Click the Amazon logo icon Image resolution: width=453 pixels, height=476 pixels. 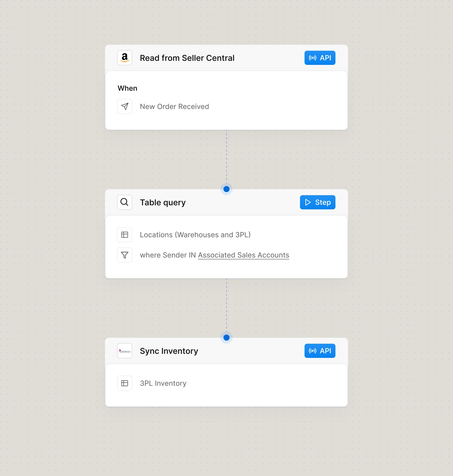pyautogui.click(x=125, y=58)
